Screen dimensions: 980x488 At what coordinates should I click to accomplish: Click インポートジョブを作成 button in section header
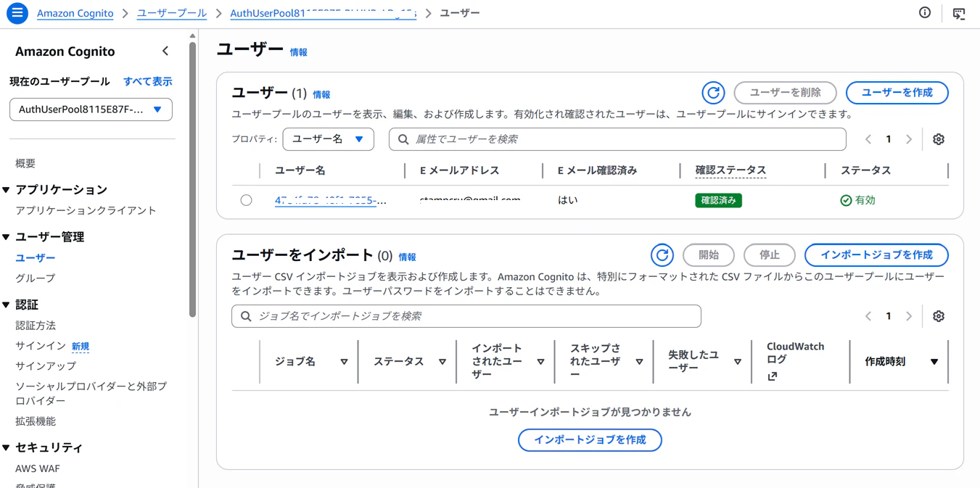pyautogui.click(x=876, y=255)
